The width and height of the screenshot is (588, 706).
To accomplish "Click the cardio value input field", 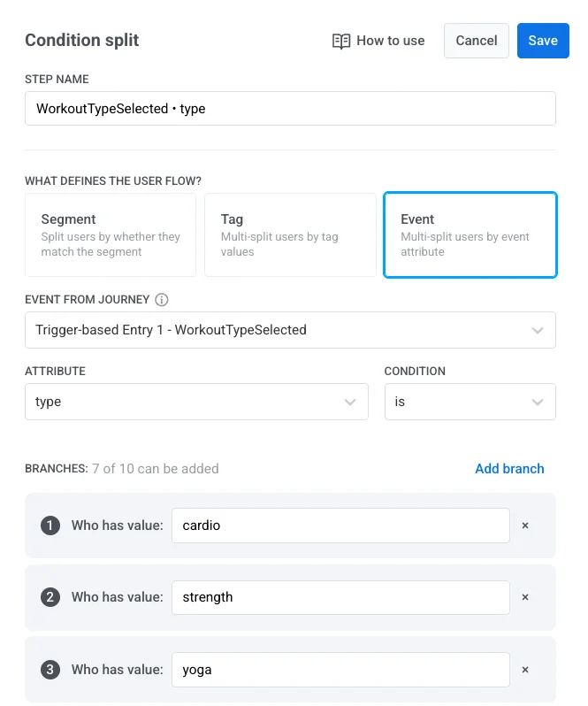I will click(x=340, y=526).
